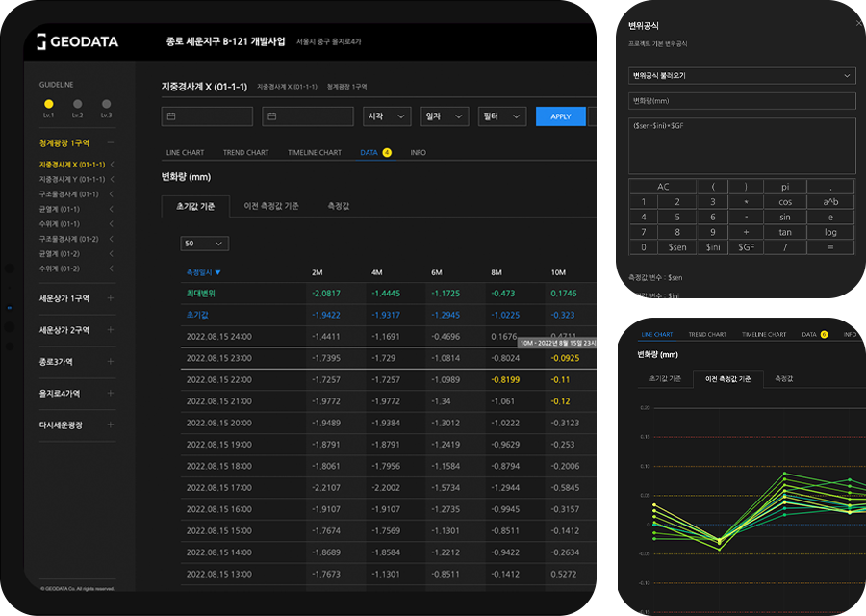
Task: Expand the 종로3가역 section
Action: tap(111, 361)
